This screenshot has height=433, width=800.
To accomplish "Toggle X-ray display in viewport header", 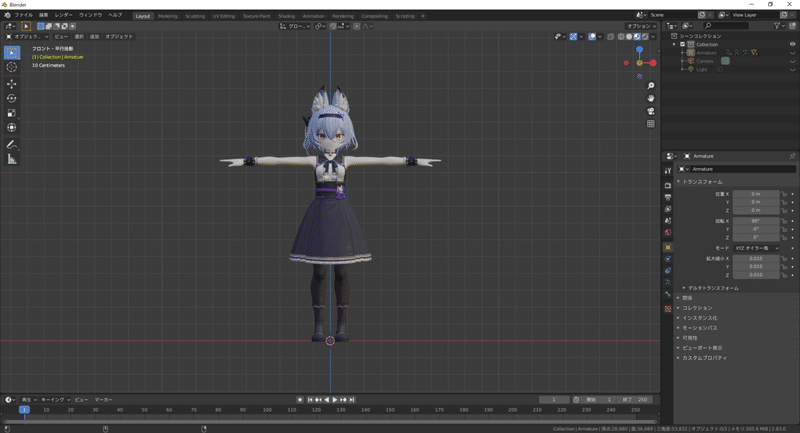I will click(x=610, y=37).
